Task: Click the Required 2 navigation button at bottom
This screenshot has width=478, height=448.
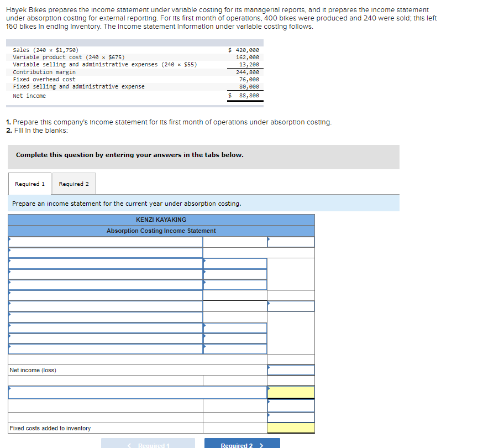Action: tap(241, 443)
